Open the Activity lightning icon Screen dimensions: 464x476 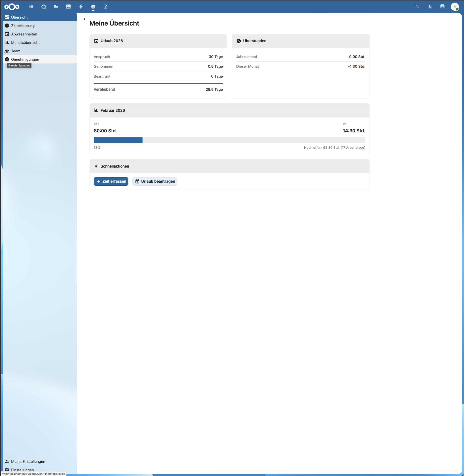tap(81, 7)
